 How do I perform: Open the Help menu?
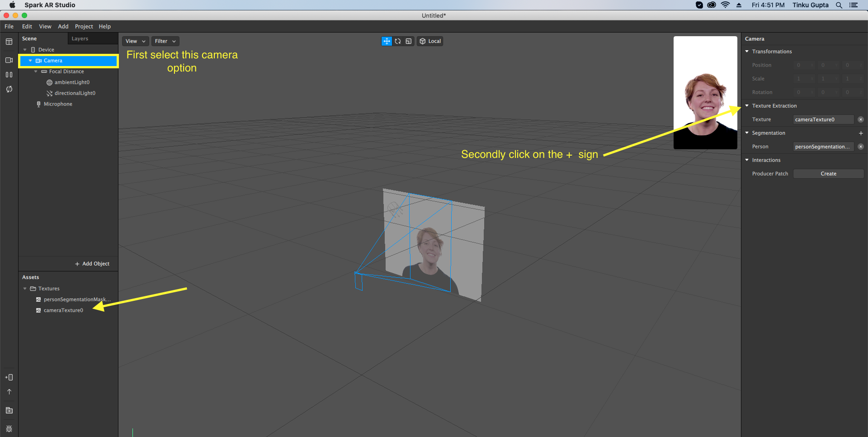pos(105,27)
